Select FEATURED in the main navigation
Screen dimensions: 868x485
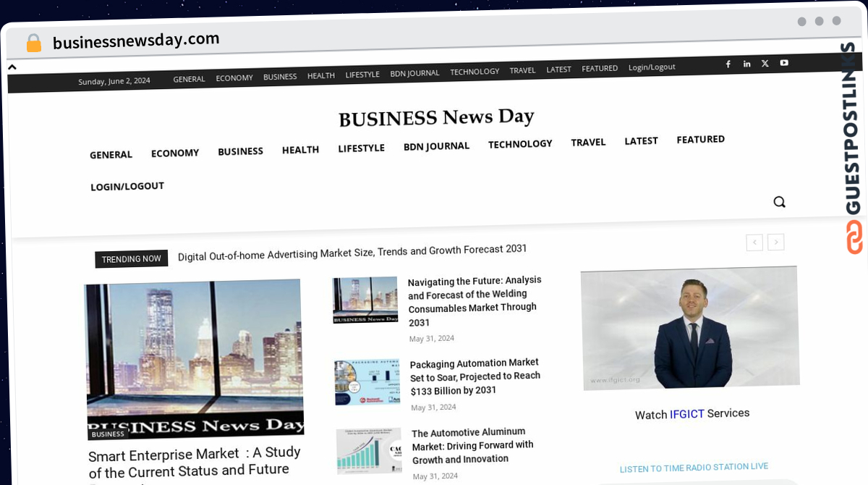pos(700,140)
